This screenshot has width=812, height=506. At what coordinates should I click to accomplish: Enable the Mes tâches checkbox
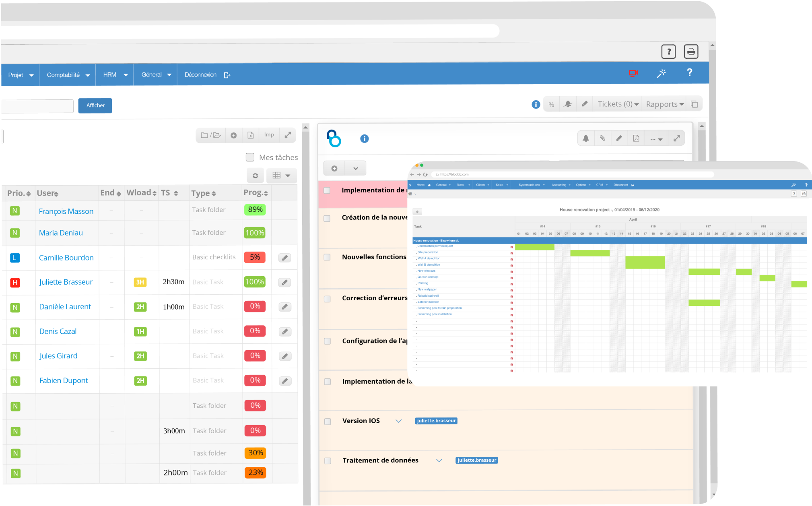250,157
